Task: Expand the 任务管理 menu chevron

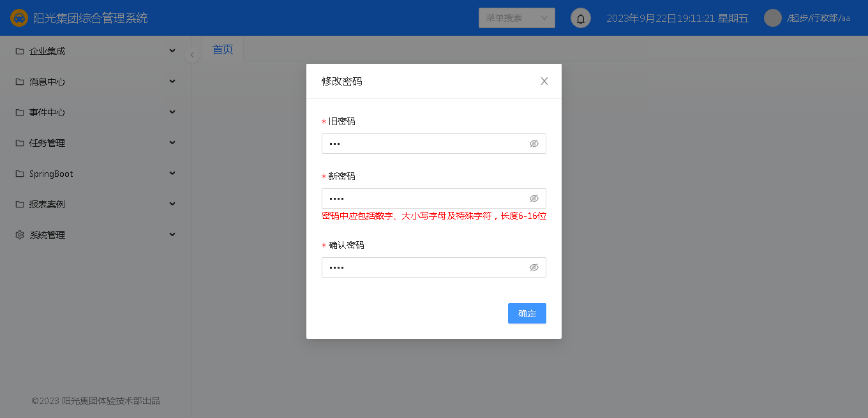Action: pyautogui.click(x=172, y=143)
